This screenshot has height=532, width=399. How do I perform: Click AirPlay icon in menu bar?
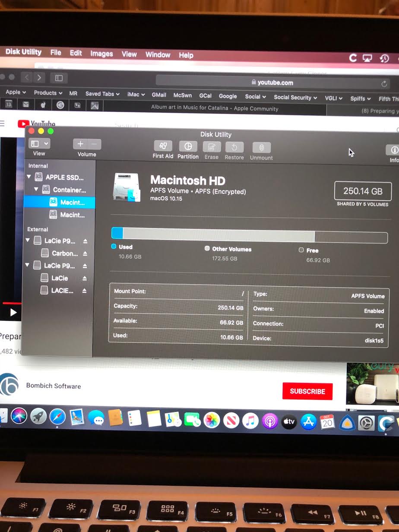click(x=367, y=58)
